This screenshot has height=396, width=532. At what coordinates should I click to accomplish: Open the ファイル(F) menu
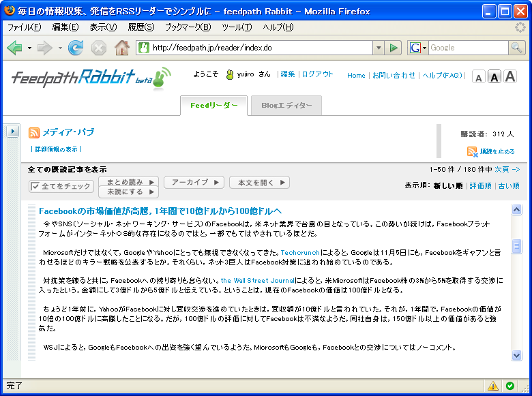point(24,27)
